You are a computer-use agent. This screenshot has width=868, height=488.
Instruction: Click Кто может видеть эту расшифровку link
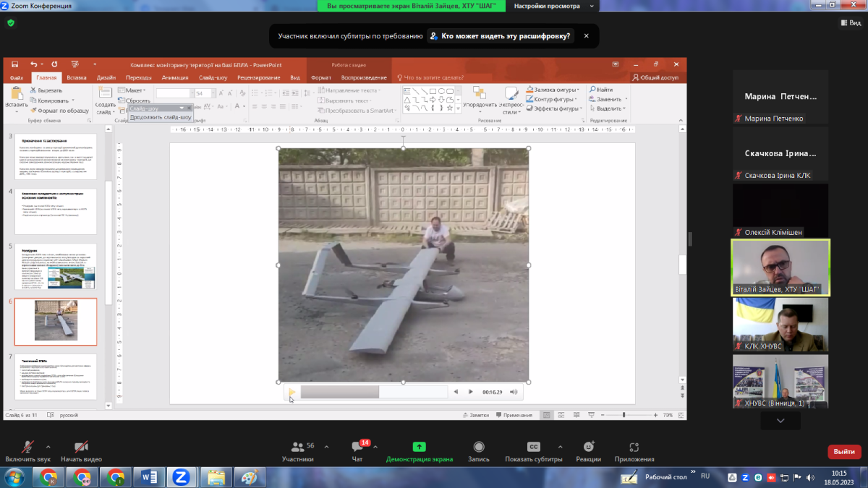(x=505, y=35)
